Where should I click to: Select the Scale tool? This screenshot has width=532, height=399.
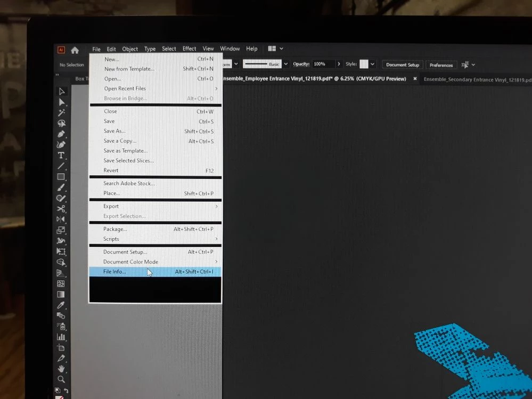coord(61,230)
